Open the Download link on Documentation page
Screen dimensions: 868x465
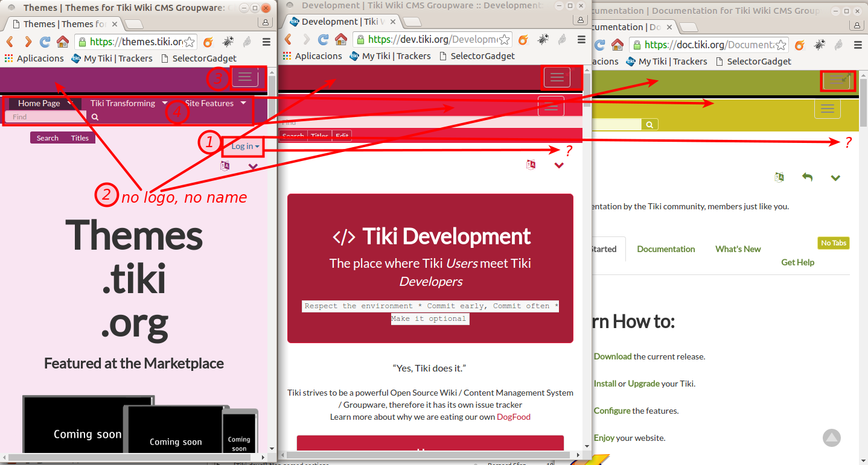click(612, 356)
